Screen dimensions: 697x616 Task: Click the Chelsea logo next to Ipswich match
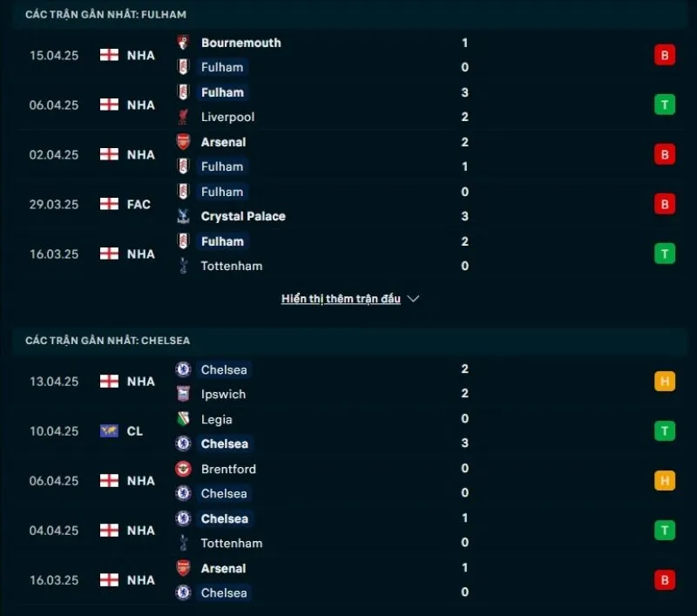[184, 369]
